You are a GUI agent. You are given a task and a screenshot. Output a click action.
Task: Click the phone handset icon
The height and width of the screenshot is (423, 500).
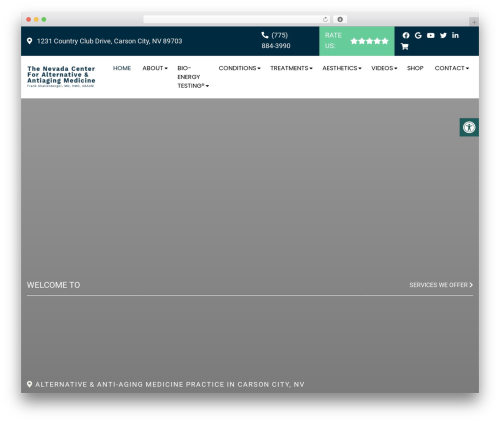click(x=265, y=35)
